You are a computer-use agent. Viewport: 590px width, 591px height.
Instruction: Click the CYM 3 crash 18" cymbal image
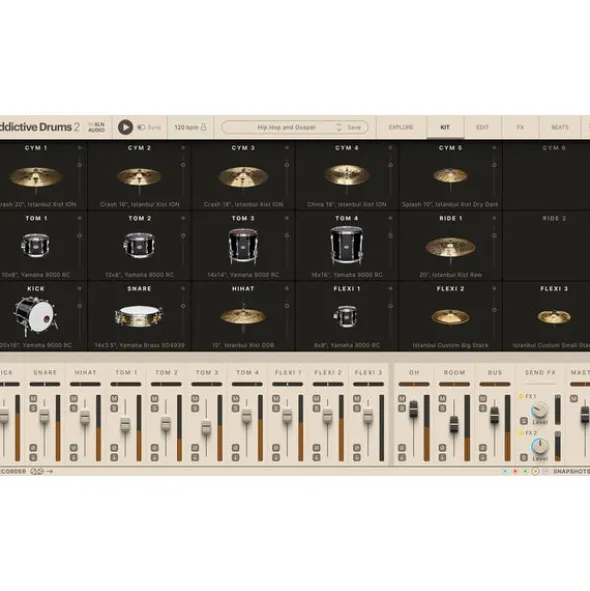coord(243,177)
